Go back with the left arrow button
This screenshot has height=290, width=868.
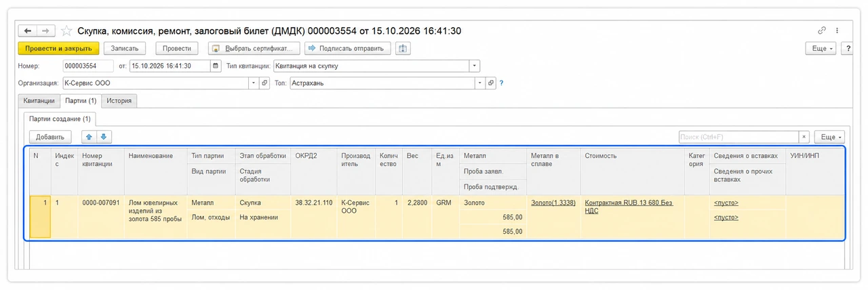pos(28,31)
